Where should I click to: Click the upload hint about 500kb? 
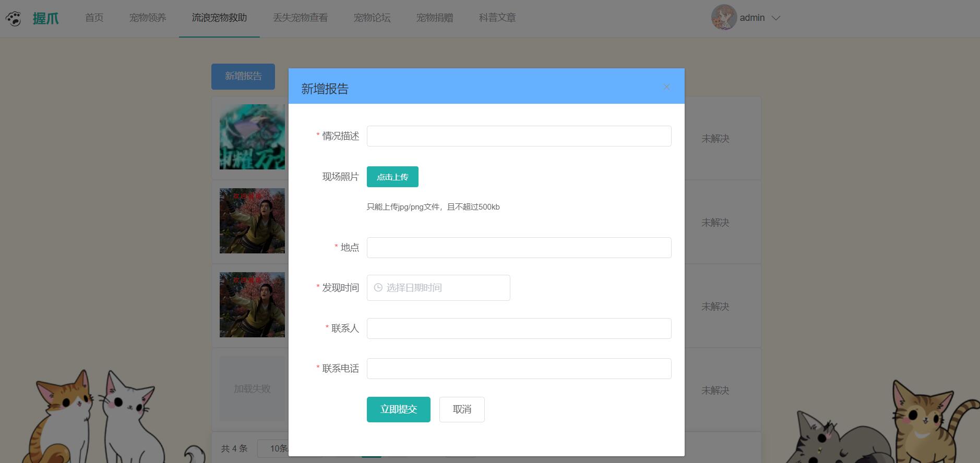pos(433,207)
